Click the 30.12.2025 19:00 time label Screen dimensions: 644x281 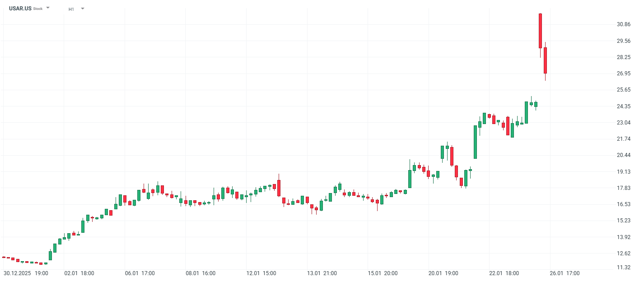pos(26,273)
